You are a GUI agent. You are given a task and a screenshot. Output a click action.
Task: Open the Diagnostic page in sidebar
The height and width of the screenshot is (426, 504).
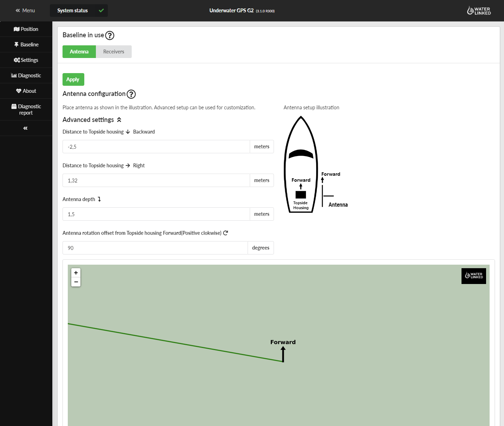point(26,76)
